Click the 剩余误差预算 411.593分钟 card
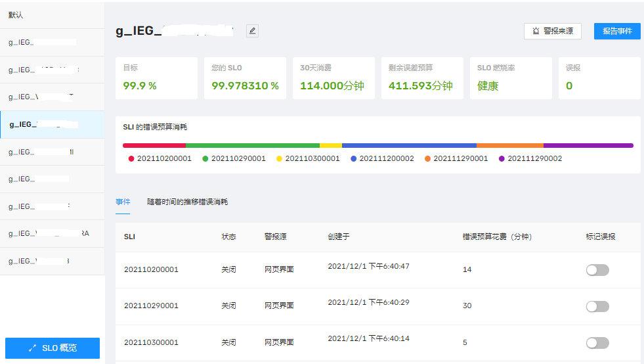The width and height of the screenshot is (644, 364). click(422, 78)
